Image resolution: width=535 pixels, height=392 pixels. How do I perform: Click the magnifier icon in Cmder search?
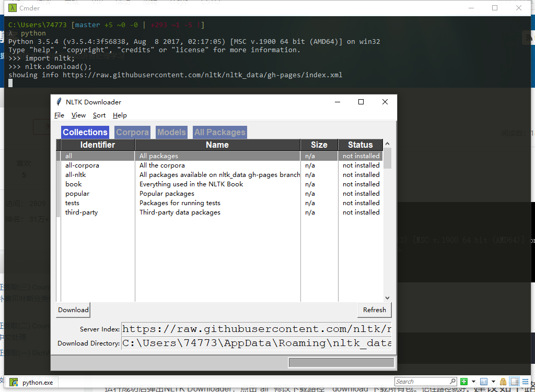point(452,381)
